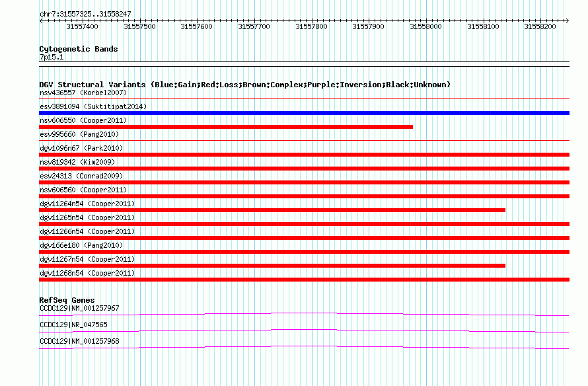The width and height of the screenshot is (588, 386).
Task: Select the 7p15.1 band label
Action: (x=52, y=57)
